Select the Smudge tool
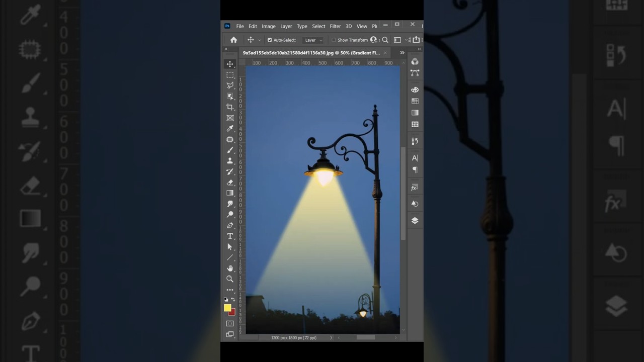 [230, 204]
